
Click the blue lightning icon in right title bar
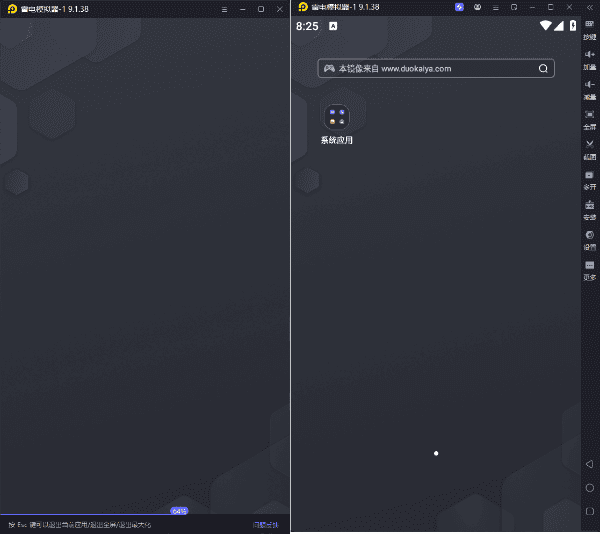(x=459, y=7)
